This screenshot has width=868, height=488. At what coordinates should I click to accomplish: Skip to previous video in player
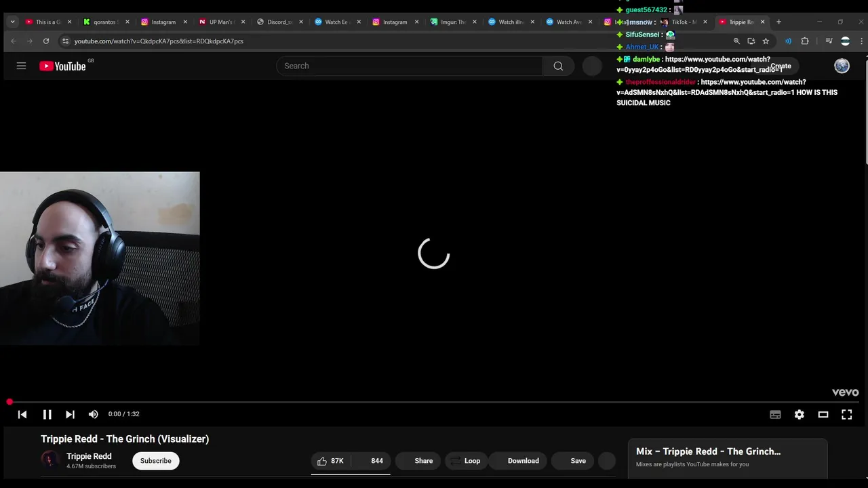click(x=22, y=414)
